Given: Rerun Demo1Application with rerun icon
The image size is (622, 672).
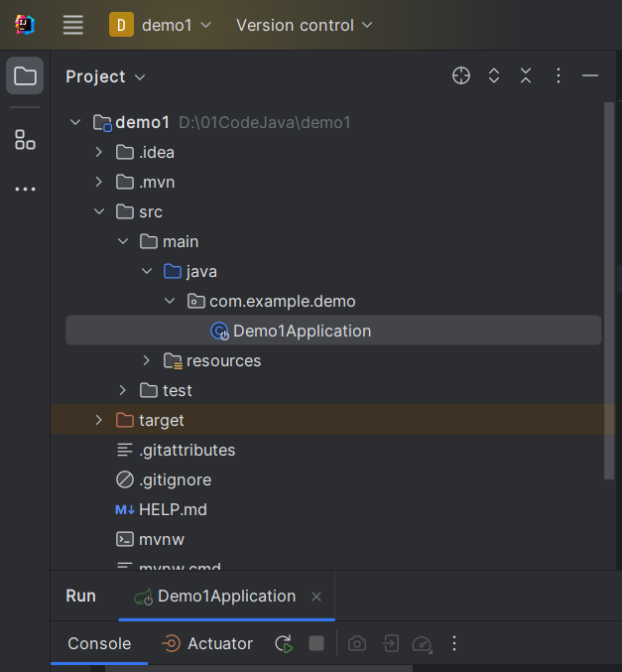Looking at the screenshot, I should coord(284,644).
